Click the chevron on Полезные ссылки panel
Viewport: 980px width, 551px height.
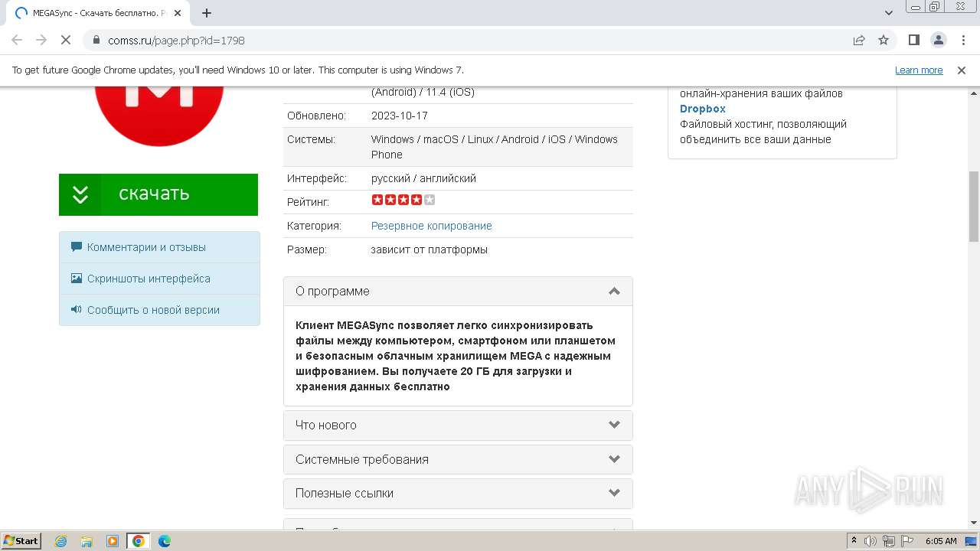click(614, 493)
